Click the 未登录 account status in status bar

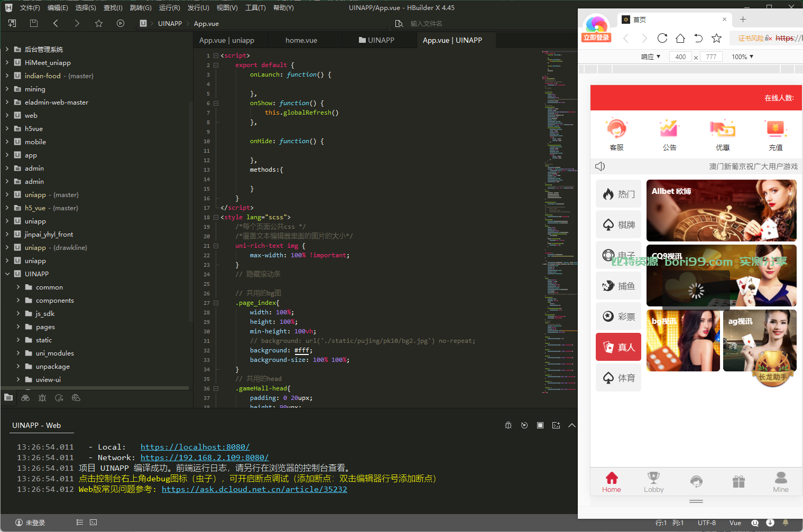pos(30,522)
